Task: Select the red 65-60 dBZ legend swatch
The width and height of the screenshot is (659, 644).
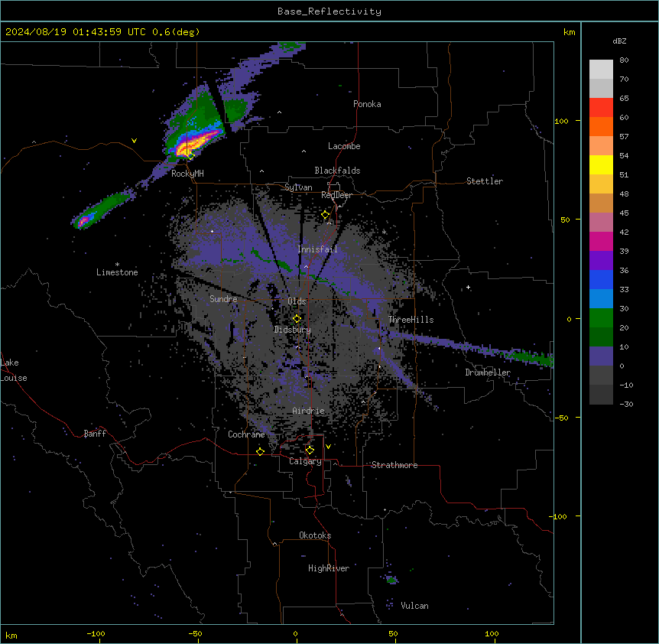Action: pos(601,108)
